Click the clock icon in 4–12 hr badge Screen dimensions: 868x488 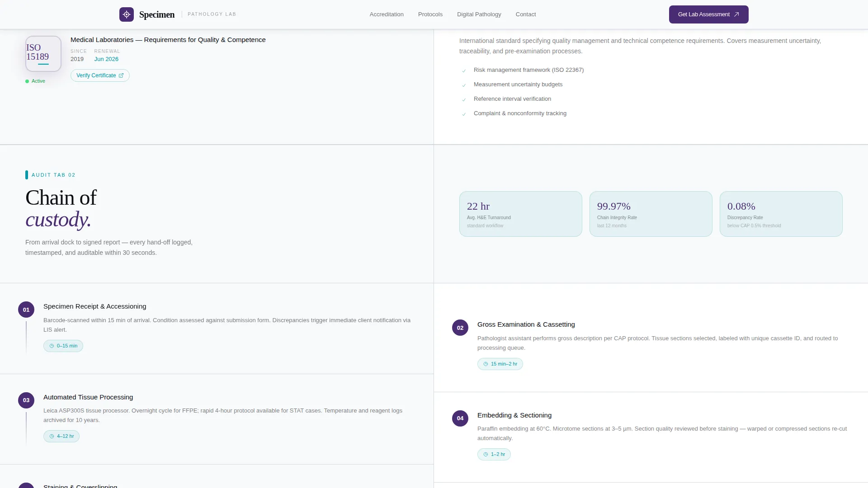pyautogui.click(x=52, y=436)
